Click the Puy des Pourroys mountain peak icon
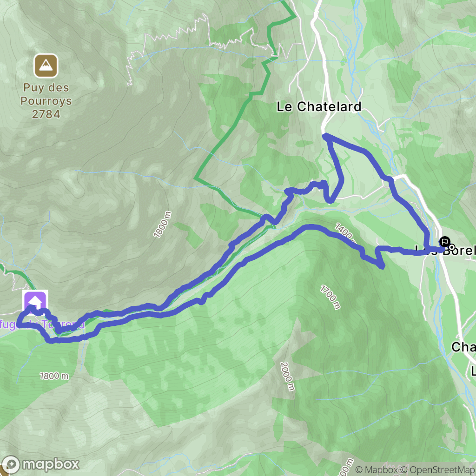Screen dimensions: 476x476 (x=46, y=66)
